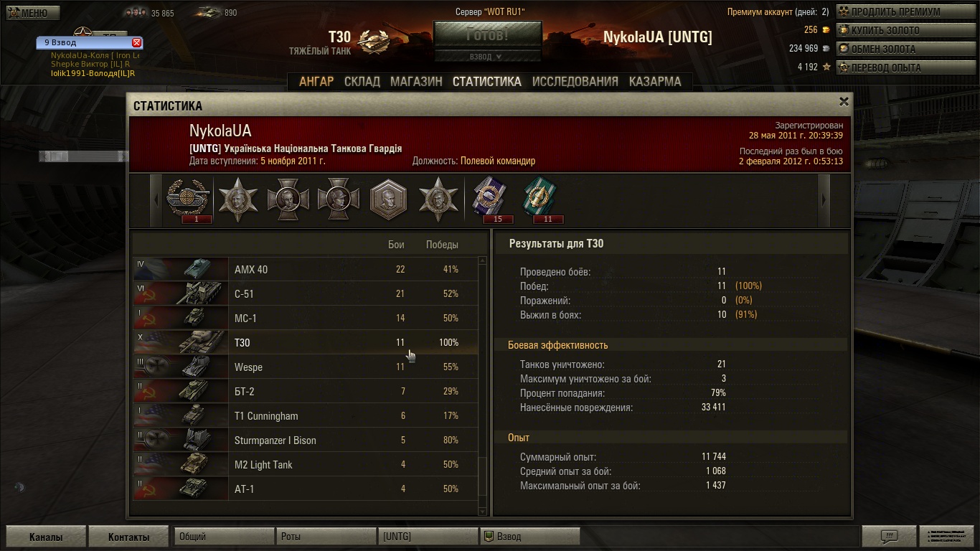Click the hexagonal medal icon
The image size is (980, 551).
388,199
